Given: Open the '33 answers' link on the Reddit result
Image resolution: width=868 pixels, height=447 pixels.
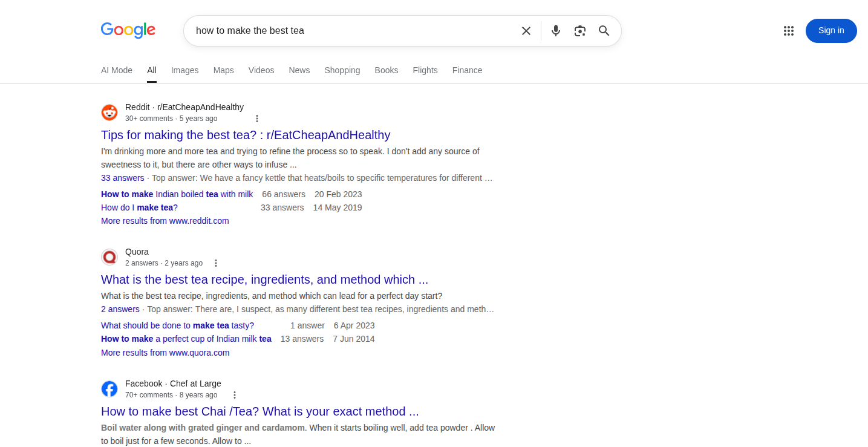Looking at the screenshot, I should (123, 178).
